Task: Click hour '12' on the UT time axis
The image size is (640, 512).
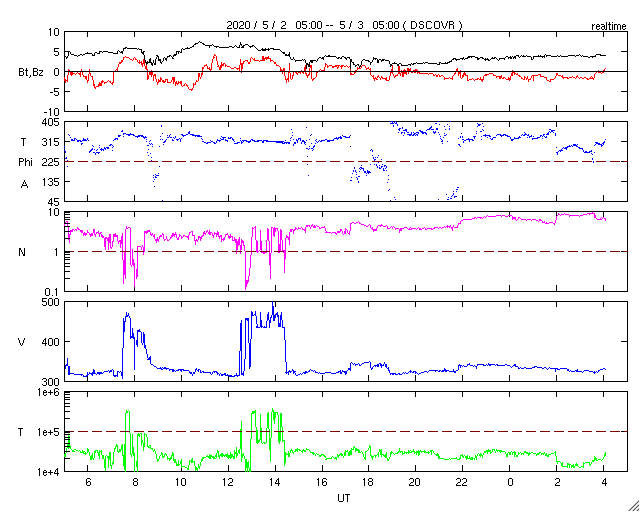Action: pyautogui.click(x=228, y=482)
